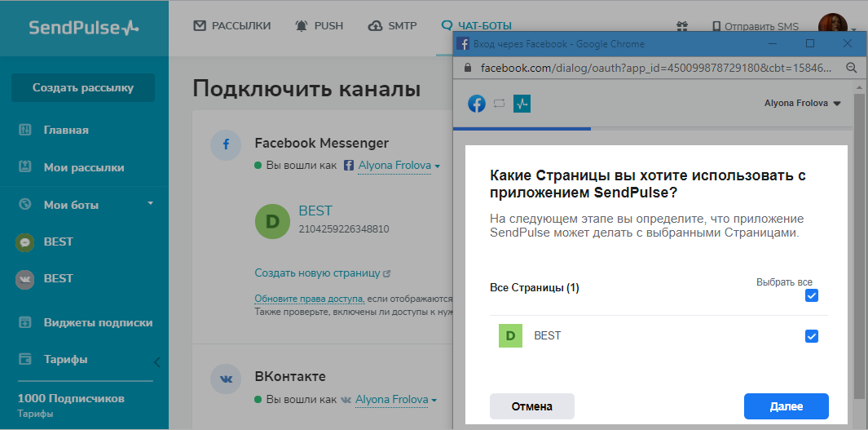Switch to the SMTP tab

tap(393, 26)
